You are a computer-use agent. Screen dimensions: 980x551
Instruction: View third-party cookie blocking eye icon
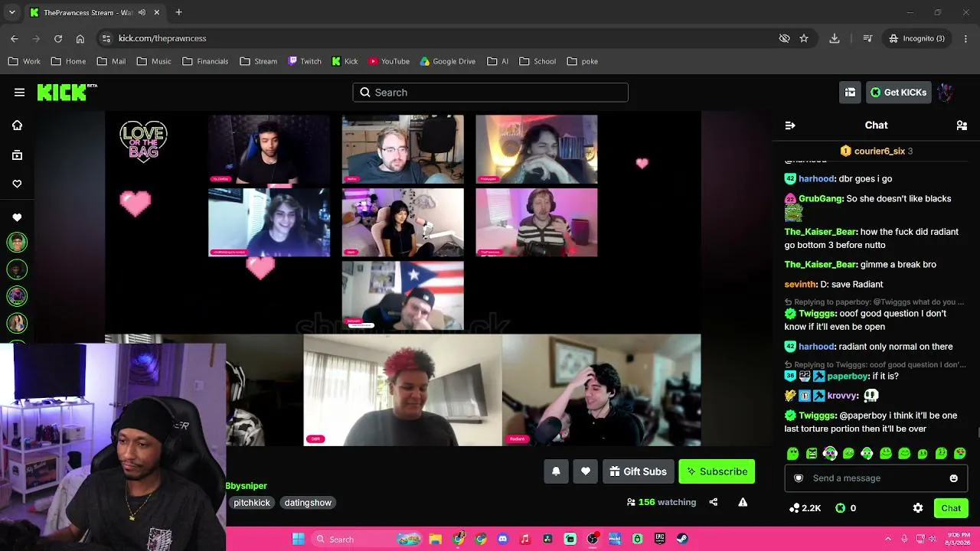point(784,38)
